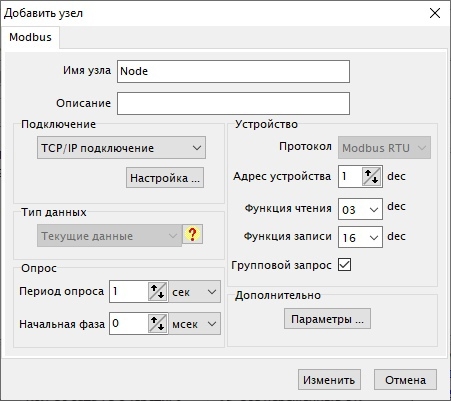This screenshot has height=401, width=451.
Task: Click the Отмена button
Action: (x=405, y=380)
